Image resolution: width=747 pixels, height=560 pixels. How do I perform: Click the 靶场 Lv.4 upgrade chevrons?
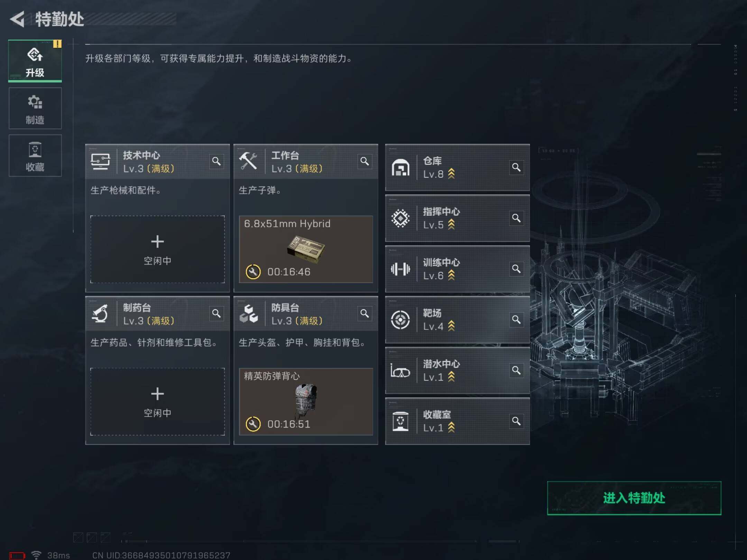(x=451, y=326)
